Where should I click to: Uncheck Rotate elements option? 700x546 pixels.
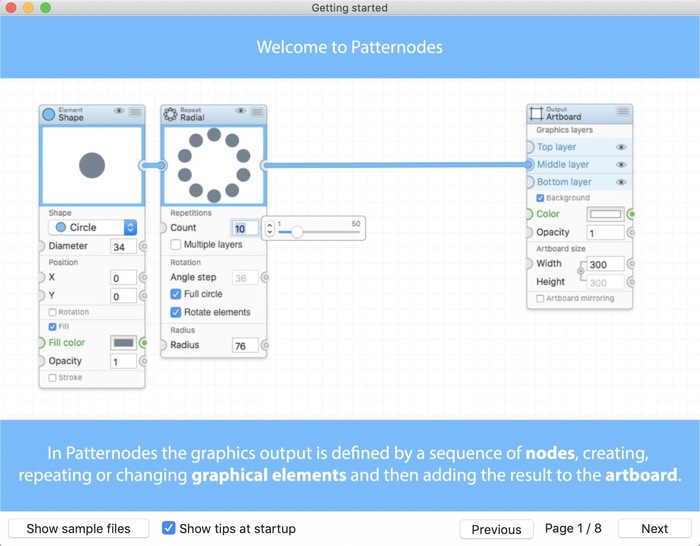(x=176, y=313)
